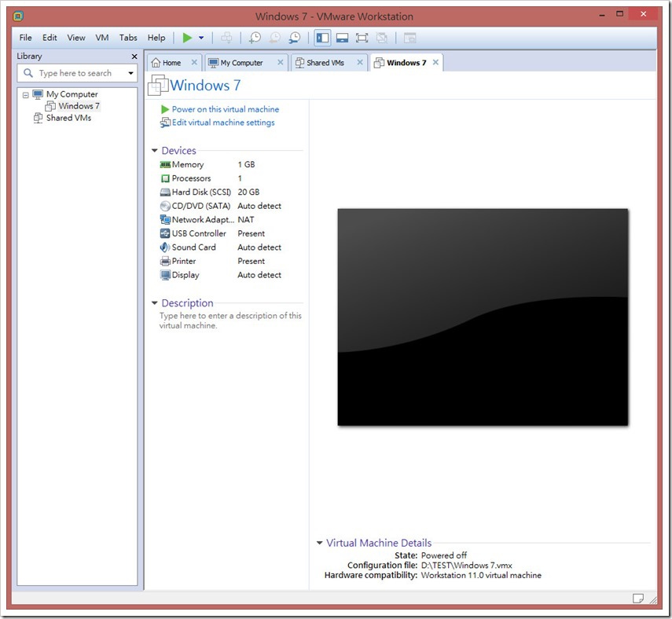Screen dimensions: 672x619
Task: Click the Printer device icon
Action: click(x=165, y=262)
